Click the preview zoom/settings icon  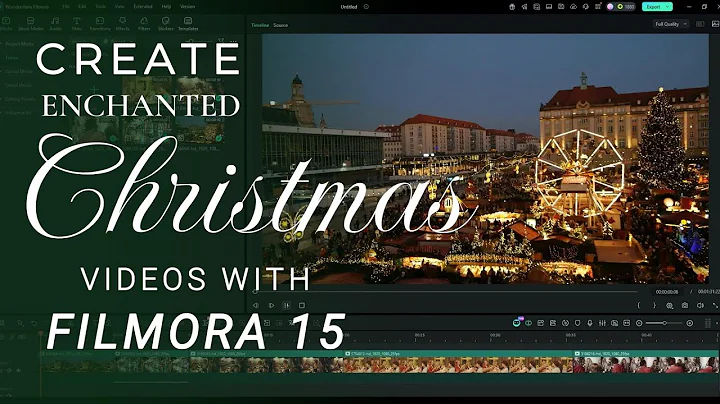669,305
